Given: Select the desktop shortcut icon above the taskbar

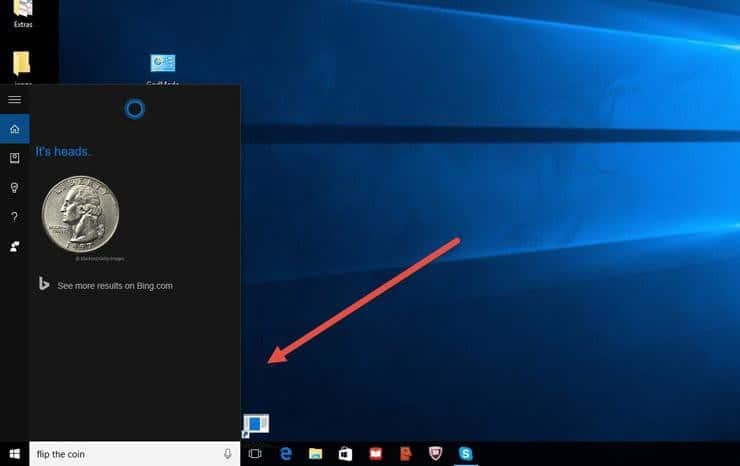Looking at the screenshot, I should pyautogui.click(x=255, y=425).
